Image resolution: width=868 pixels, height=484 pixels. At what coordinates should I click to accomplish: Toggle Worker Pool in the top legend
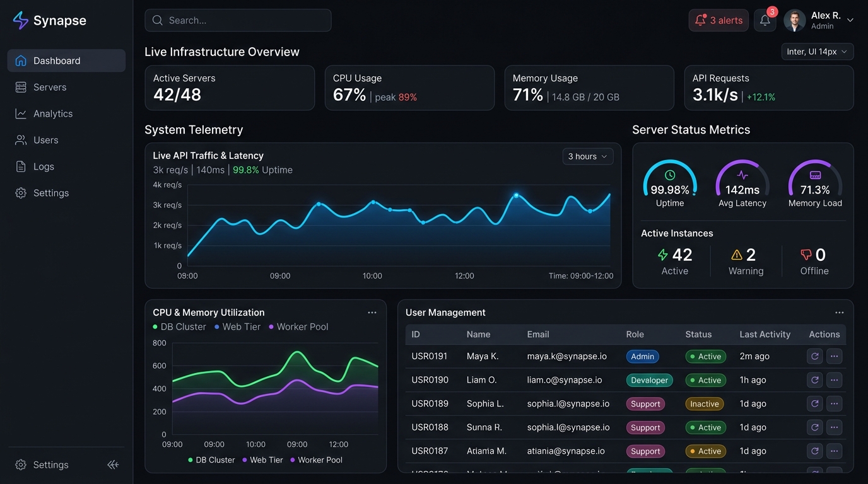pos(298,326)
